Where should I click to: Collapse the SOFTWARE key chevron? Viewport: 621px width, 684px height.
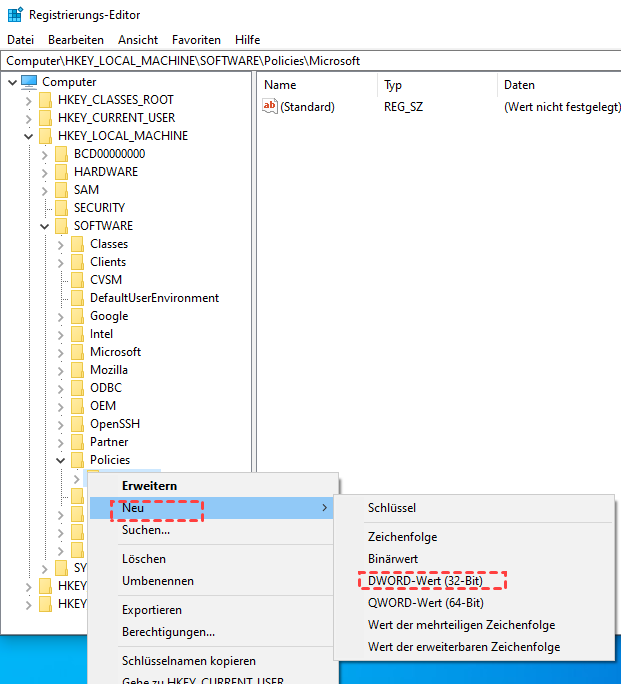pos(44,226)
